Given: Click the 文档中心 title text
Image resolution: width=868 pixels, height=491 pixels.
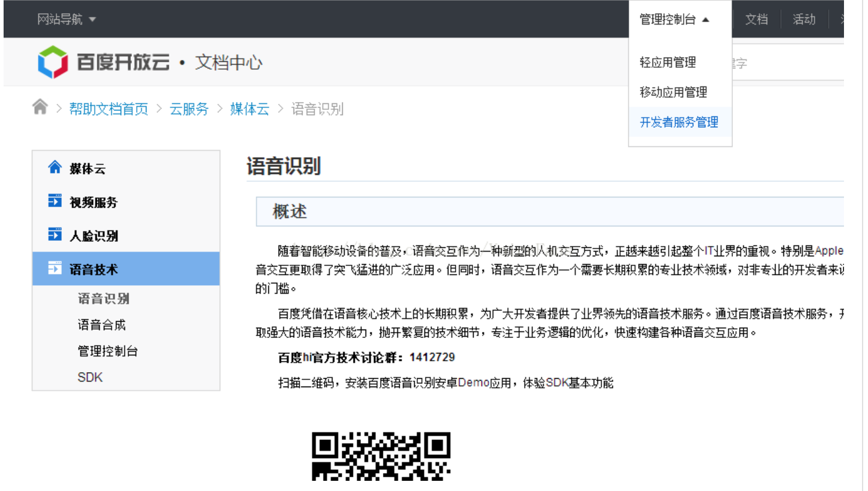Looking at the screenshot, I should [229, 62].
